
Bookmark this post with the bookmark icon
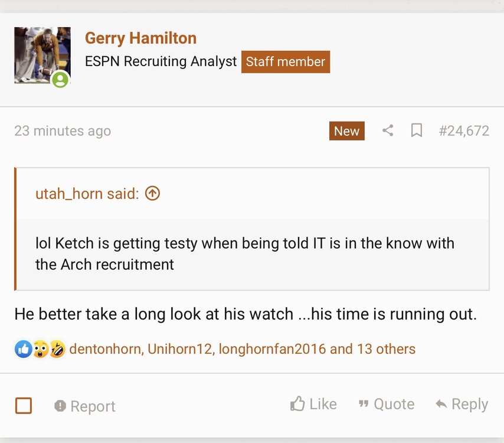[x=417, y=131]
